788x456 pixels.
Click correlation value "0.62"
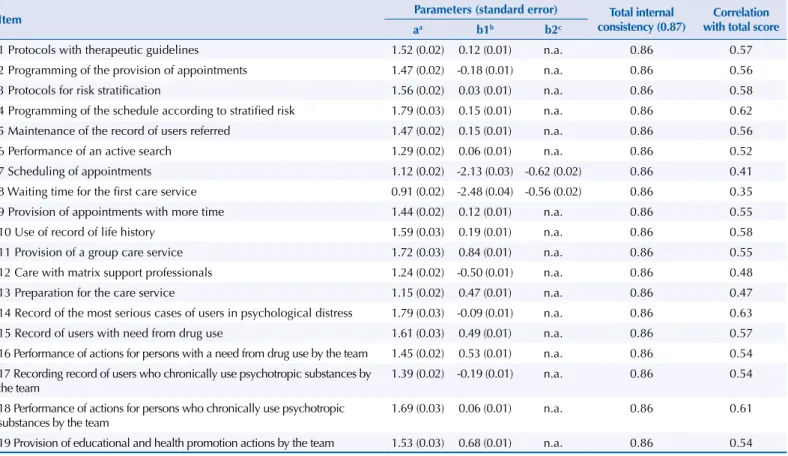741,111
